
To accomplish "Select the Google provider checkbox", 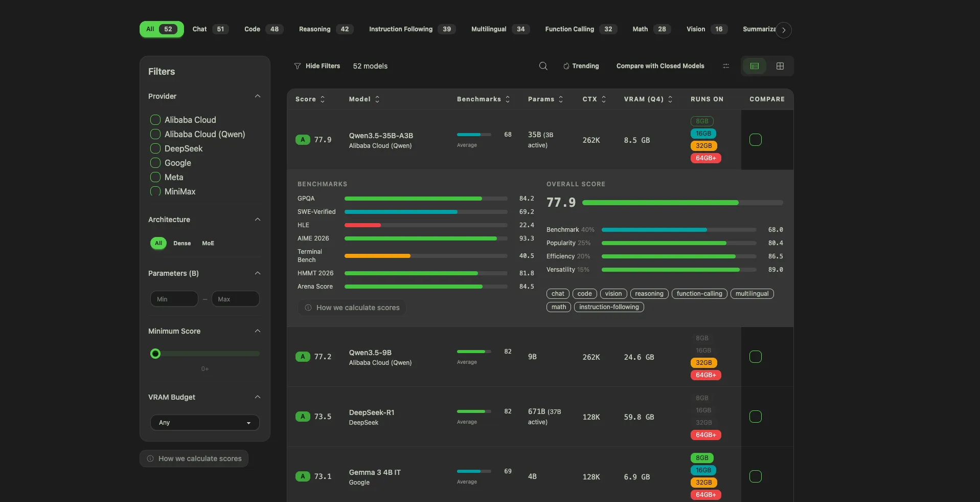I will (155, 163).
